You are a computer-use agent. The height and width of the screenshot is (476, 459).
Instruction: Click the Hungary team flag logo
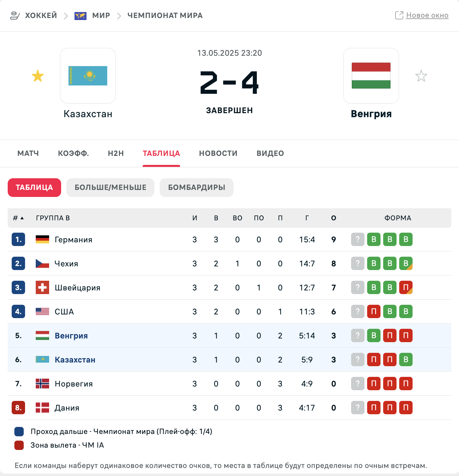tap(371, 76)
